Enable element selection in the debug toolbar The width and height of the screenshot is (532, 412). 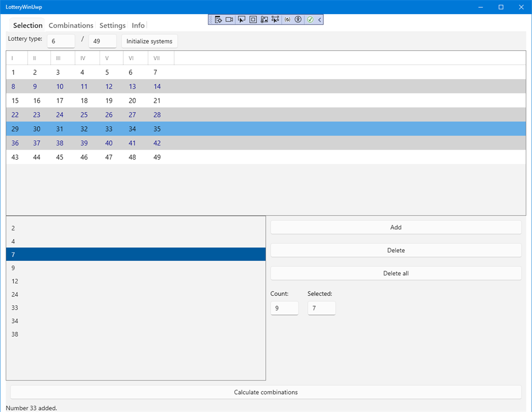242,19
